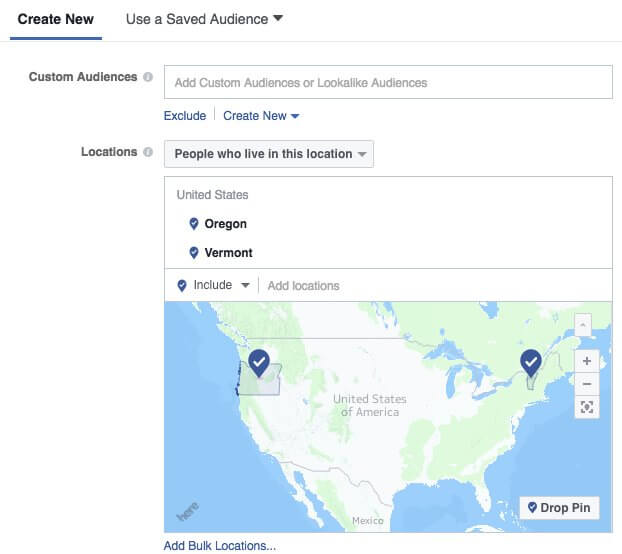Image resolution: width=622 pixels, height=554 pixels.
Task: Click the fit-to-selection map icon
Action: click(587, 407)
